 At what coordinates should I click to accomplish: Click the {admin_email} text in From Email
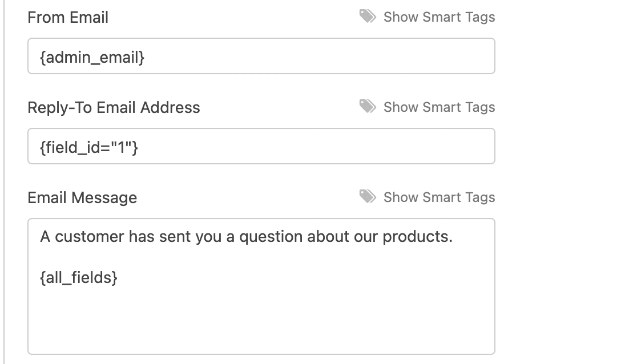92,56
